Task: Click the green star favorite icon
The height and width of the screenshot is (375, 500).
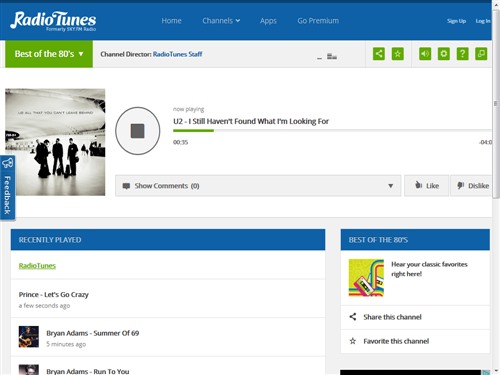Action: coord(398,54)
